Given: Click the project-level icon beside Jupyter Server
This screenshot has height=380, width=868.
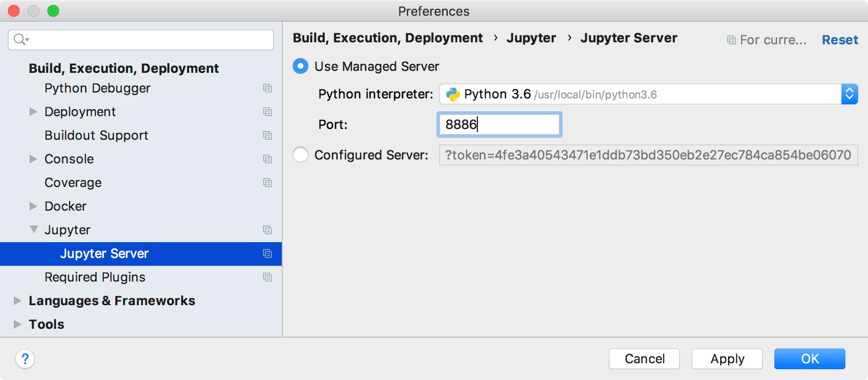Looking at the screenshot, I should 267,253.
